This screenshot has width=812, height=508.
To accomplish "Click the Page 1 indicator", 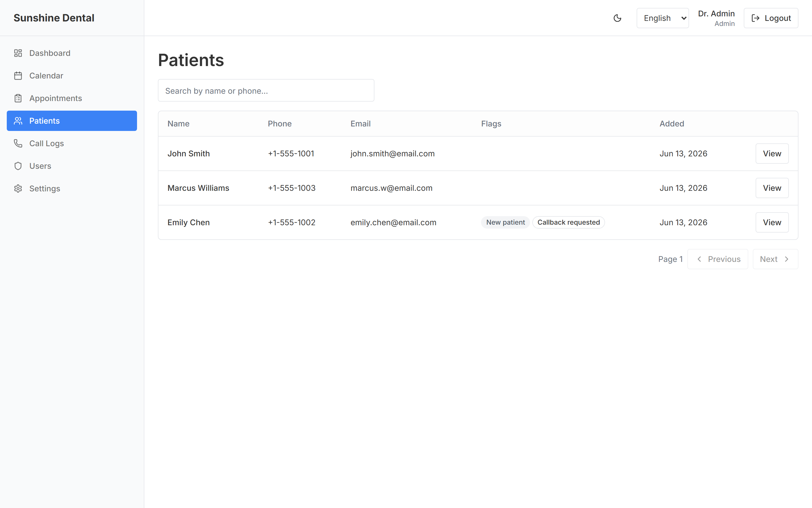I will pos(670,259).
